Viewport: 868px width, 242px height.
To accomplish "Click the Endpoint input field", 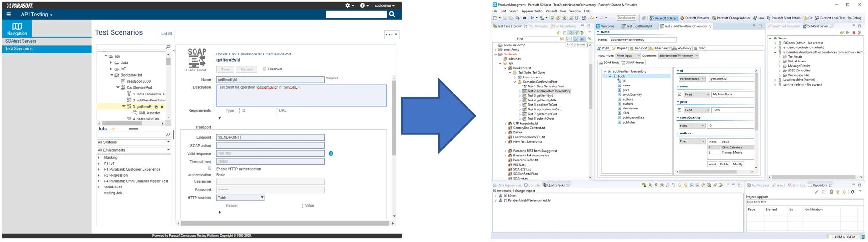I will pos(270,137).
